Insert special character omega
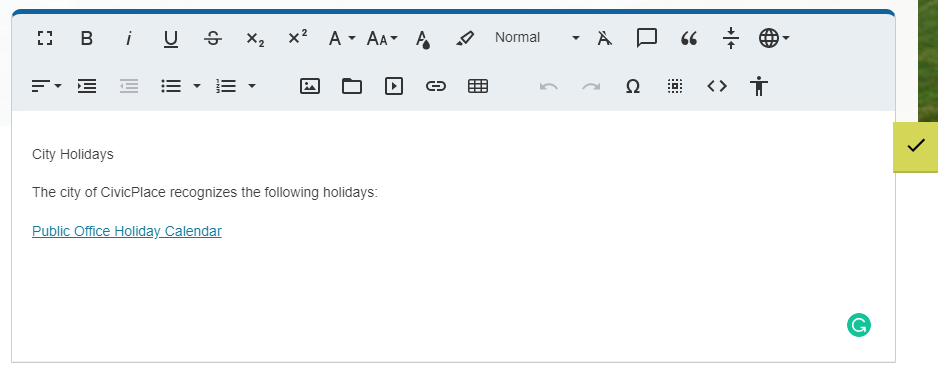 point(633,87)
